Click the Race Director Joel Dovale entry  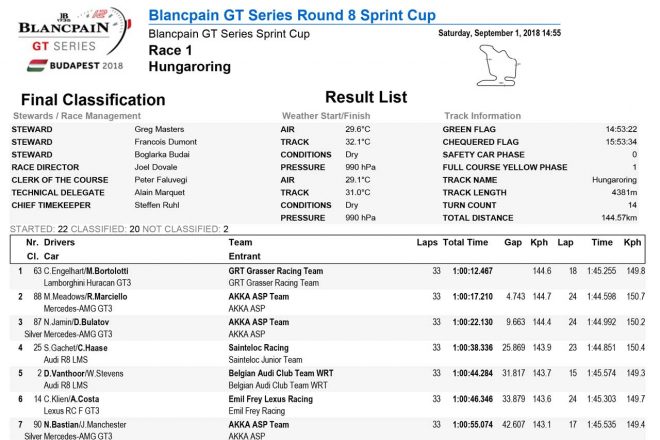click(157, 166)
